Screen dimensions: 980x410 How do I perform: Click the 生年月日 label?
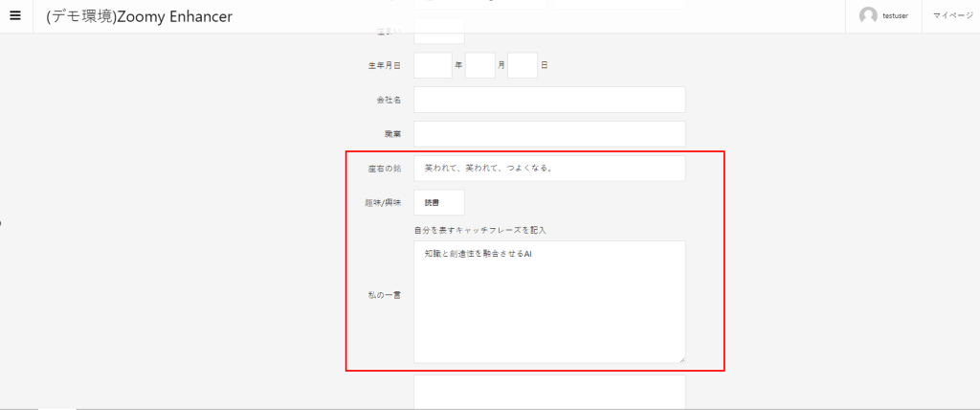pyautogui.click(x=384, y=65)
